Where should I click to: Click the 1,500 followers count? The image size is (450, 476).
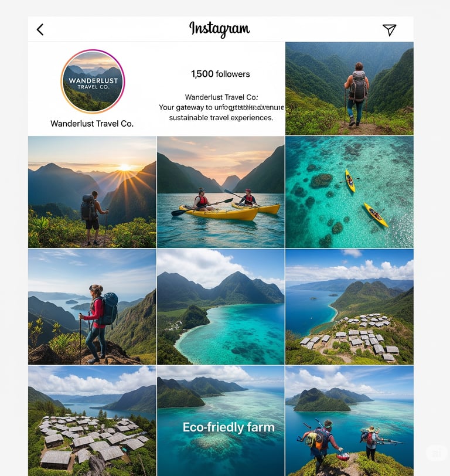pyautogui.click(x=220, y=74)
